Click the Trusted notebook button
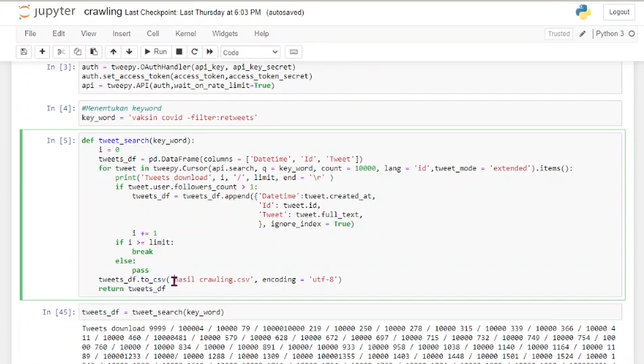The width and height of the screenshot is (644, 364). coord(559,33)
